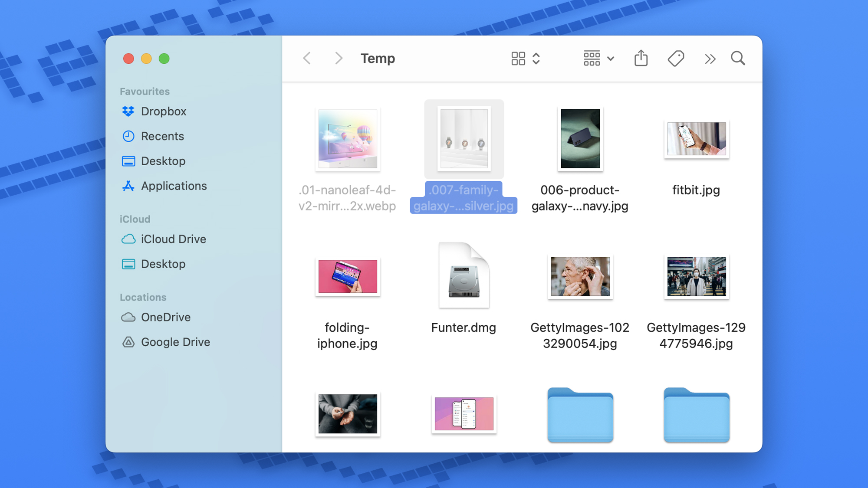Click the Tags icon in toolbar
The height and width of the screenshot is (488, 868).
[x=676, y=58]
